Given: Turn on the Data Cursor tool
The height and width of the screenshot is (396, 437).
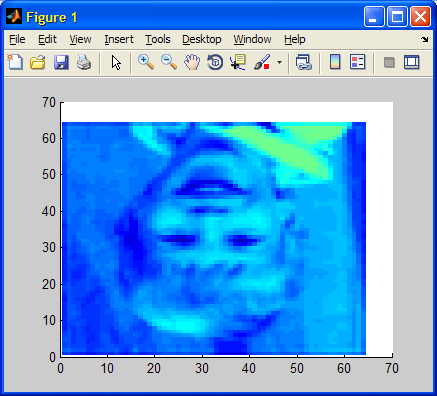Looking at the screenshot, I should 238,62.
